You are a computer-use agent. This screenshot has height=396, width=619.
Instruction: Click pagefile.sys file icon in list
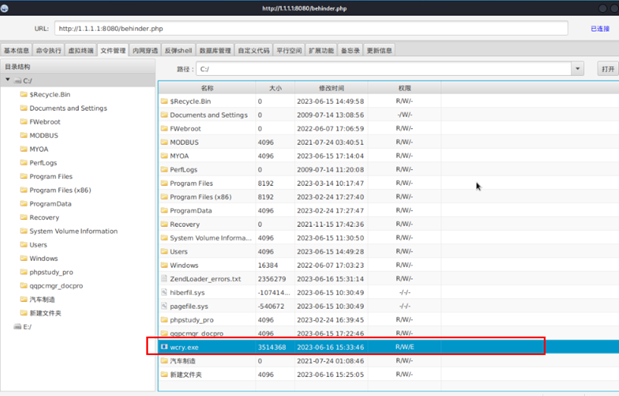[x=164, y=306]
